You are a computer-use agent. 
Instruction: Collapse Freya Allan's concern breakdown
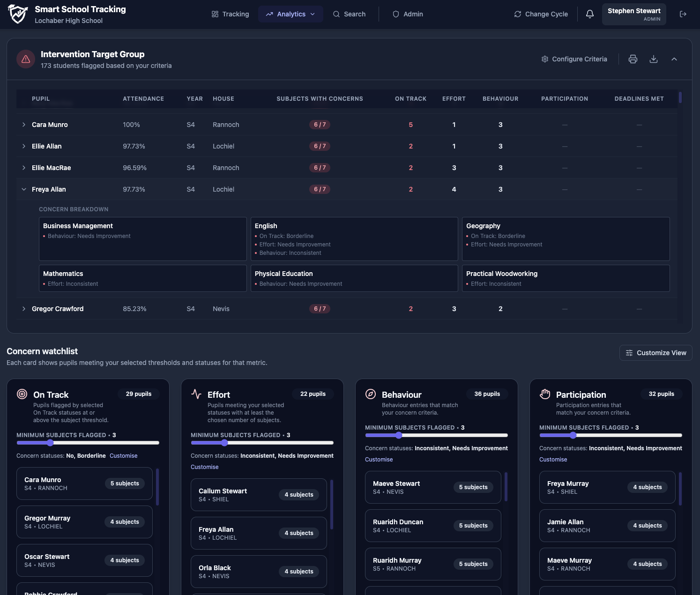point(24,189)
